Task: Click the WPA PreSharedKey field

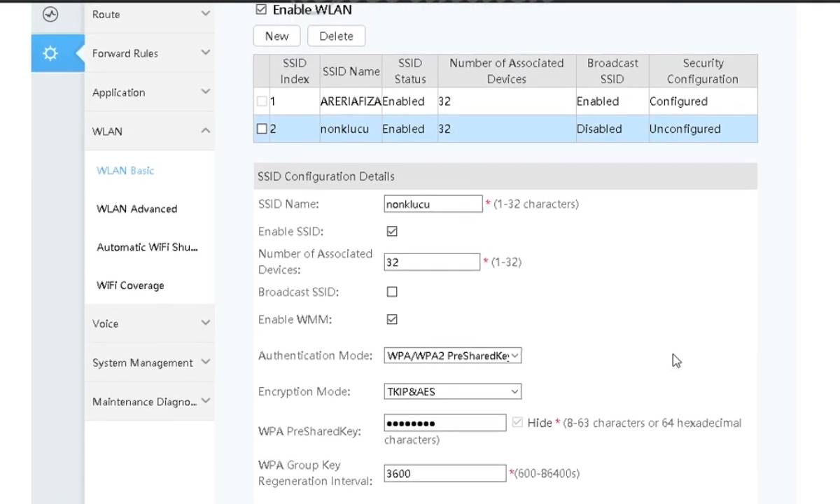Action: [x=445, y=423]
